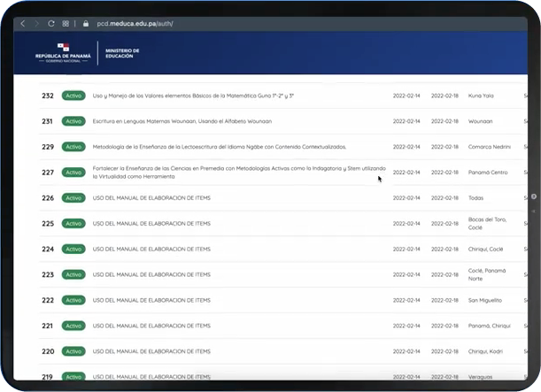The width and height of the screenshot is (541, 392).
Task: Click the 'Panamá, Chiriquí' region cell
Action: [x=490, y=326]
